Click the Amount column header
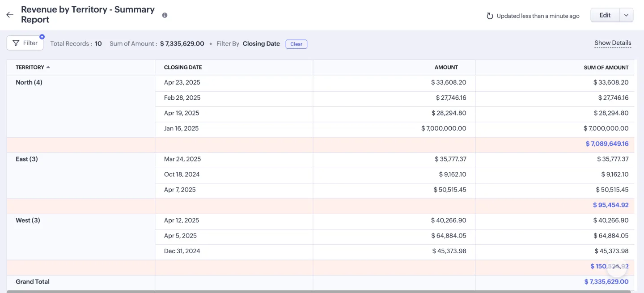Screen dimensions: 644x293 (x=446, y=68)
